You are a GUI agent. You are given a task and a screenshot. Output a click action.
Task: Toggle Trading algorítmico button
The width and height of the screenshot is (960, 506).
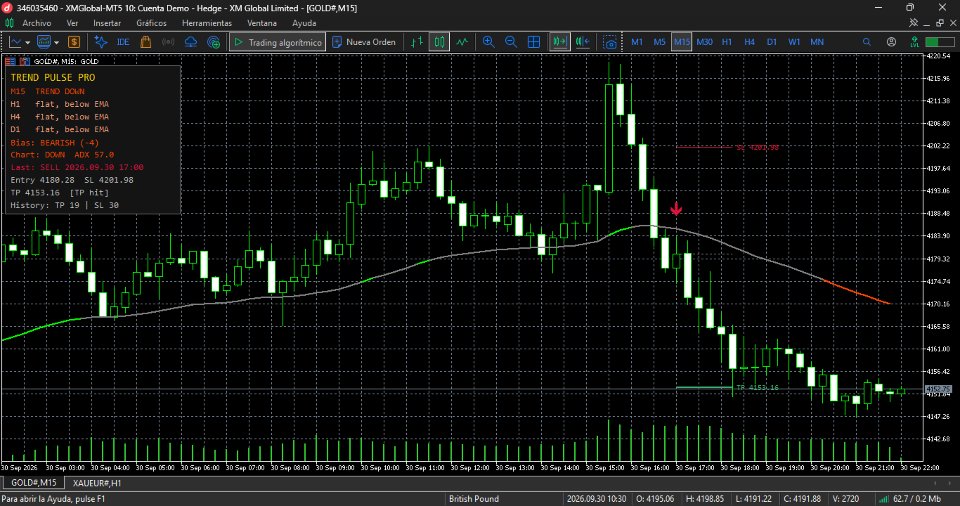pyautogui.click(x=277, y=42)
